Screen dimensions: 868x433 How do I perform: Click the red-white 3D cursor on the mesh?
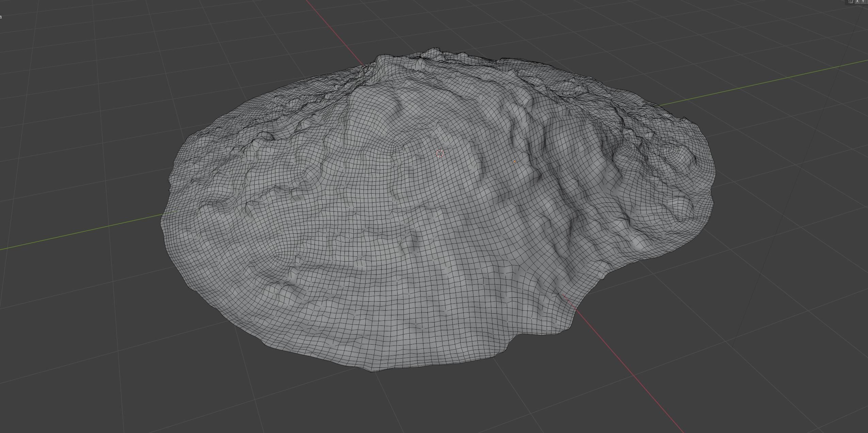[x=440, y=154]
